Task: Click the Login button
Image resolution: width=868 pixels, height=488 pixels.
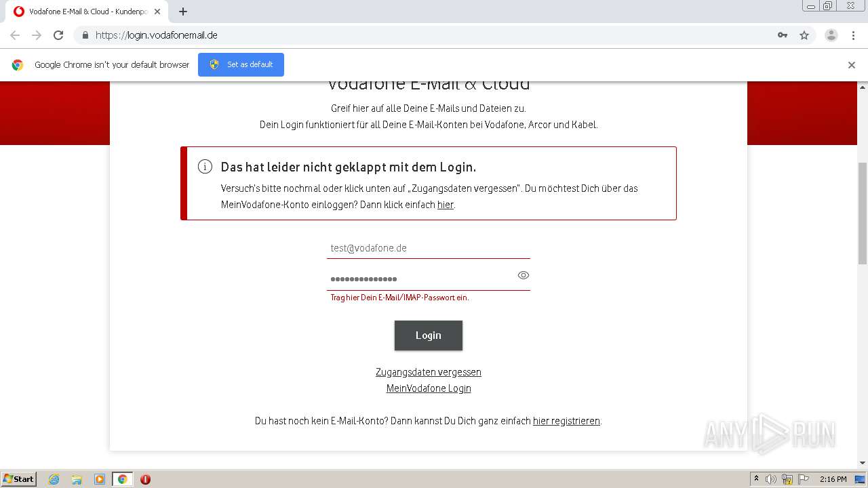Action: click(429, 335)
